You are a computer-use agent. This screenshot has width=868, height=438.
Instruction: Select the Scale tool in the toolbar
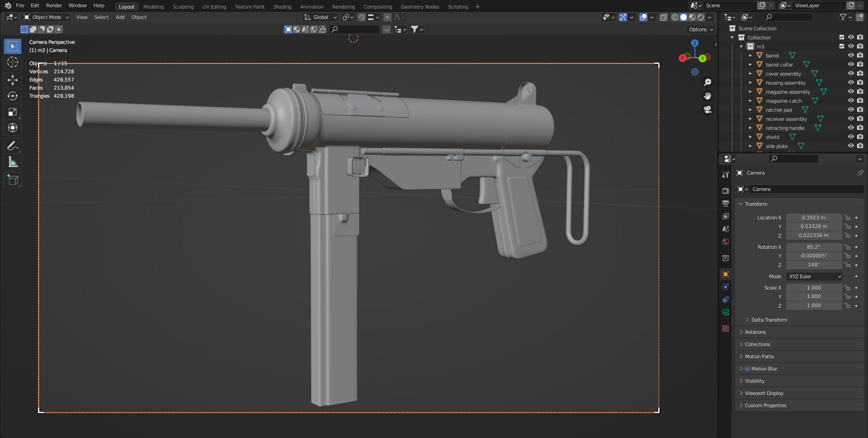click(x=12, y=111)
